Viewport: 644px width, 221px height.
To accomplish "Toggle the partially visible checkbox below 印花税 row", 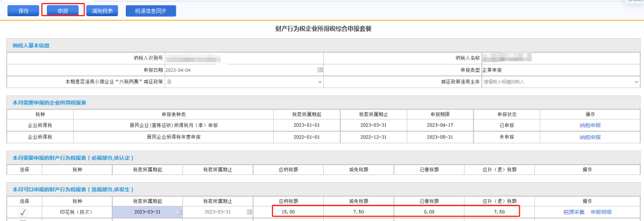I will 23,220.
